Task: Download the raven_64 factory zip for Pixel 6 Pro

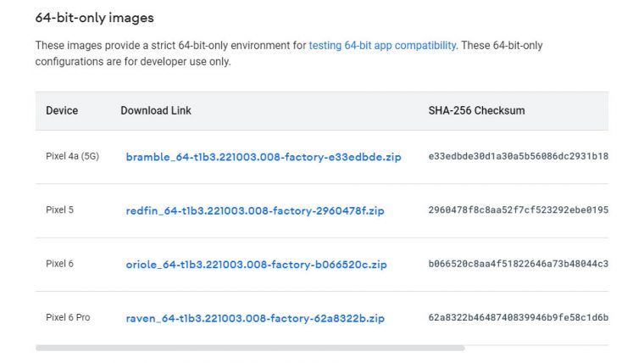Action: [255, 318]
